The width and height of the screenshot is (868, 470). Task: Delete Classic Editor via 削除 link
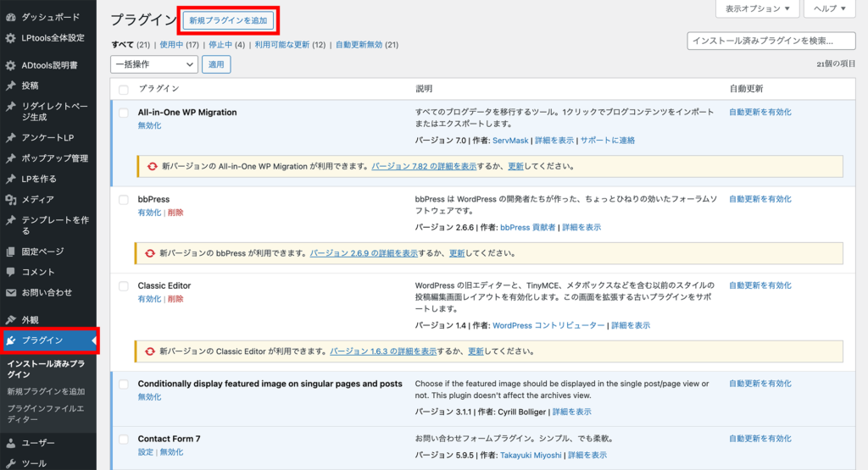point(175,299)
